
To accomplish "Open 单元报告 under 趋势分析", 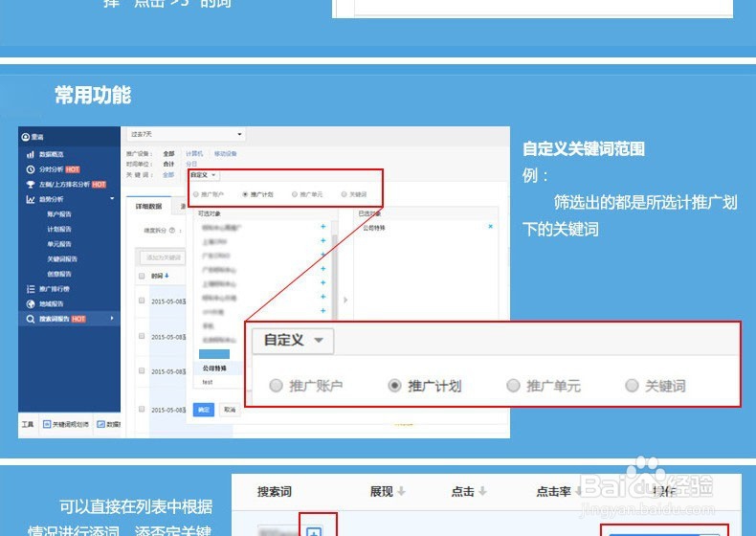I will (x=58, y=244).
